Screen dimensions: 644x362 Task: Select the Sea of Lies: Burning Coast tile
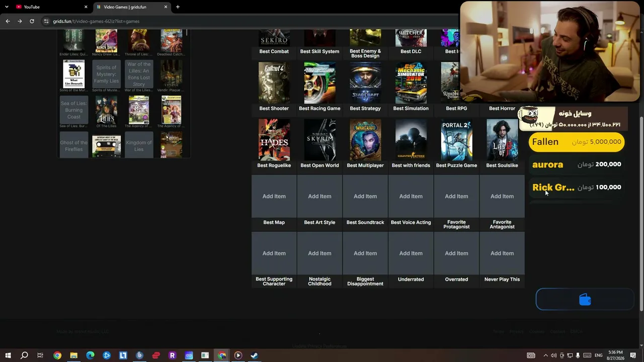pos(74,110)
